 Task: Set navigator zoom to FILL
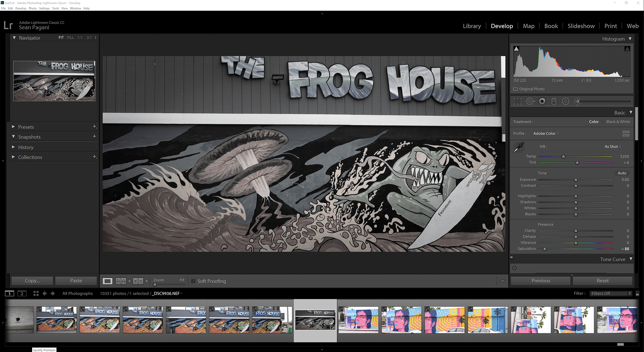pyautogui.click(x=70, y=38)
